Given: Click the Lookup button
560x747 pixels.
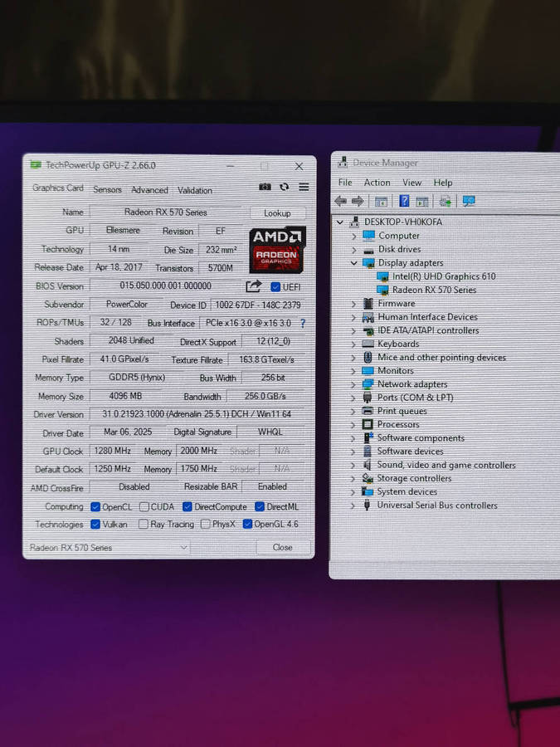Looking at the screenshot, I should pos(277,213).
